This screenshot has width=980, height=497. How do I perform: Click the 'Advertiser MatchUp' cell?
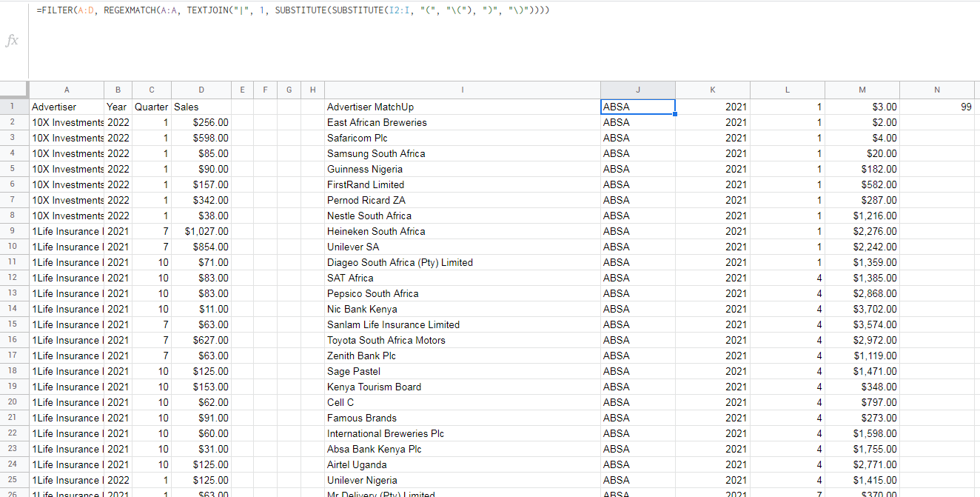463,107
